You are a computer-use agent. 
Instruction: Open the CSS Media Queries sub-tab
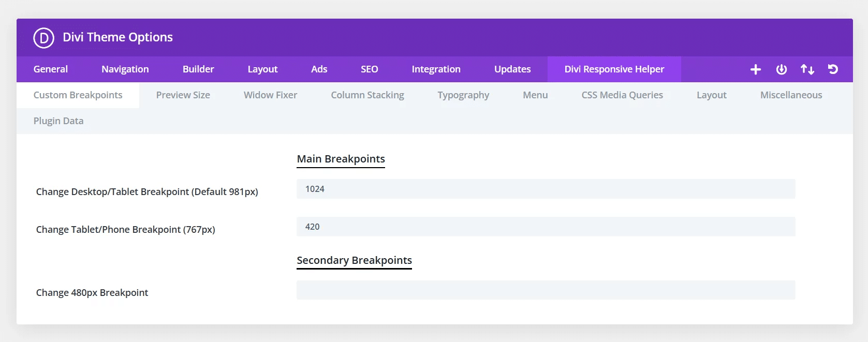(x=622, y=95)
